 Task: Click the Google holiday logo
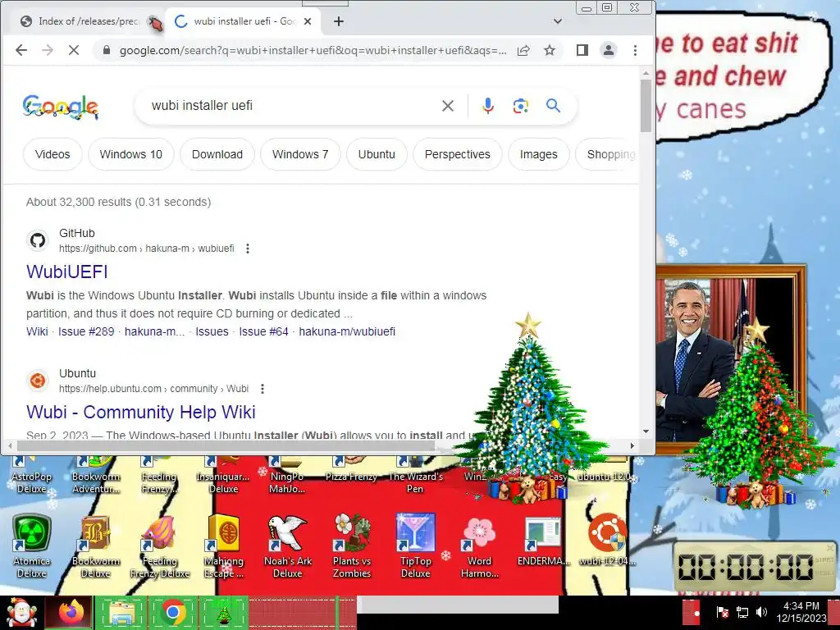coord(61,106)
